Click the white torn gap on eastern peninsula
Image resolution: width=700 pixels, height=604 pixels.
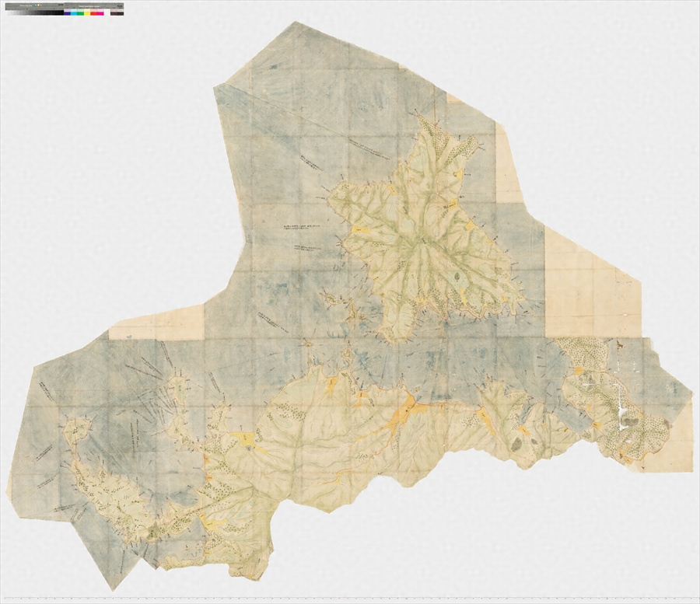624,420
